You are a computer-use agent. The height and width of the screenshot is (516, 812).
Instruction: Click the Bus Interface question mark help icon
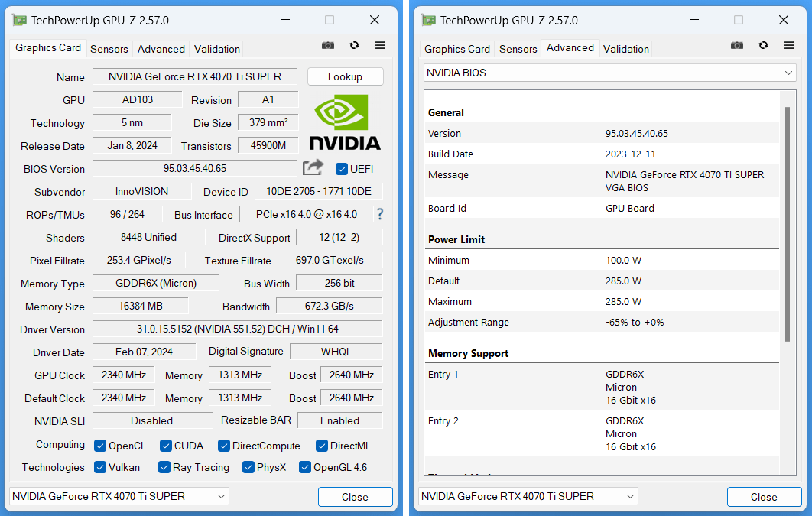click(379, 214)
